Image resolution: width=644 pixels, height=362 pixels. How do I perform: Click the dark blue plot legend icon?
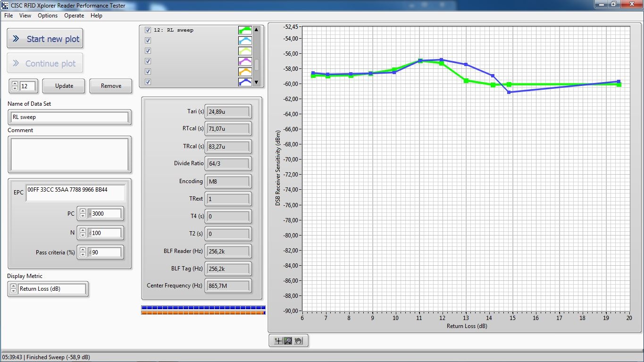coord(245,82)
